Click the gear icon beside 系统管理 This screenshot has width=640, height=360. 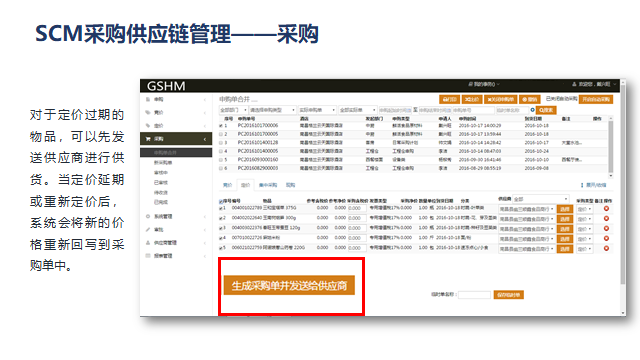click(x=148, y=216)
